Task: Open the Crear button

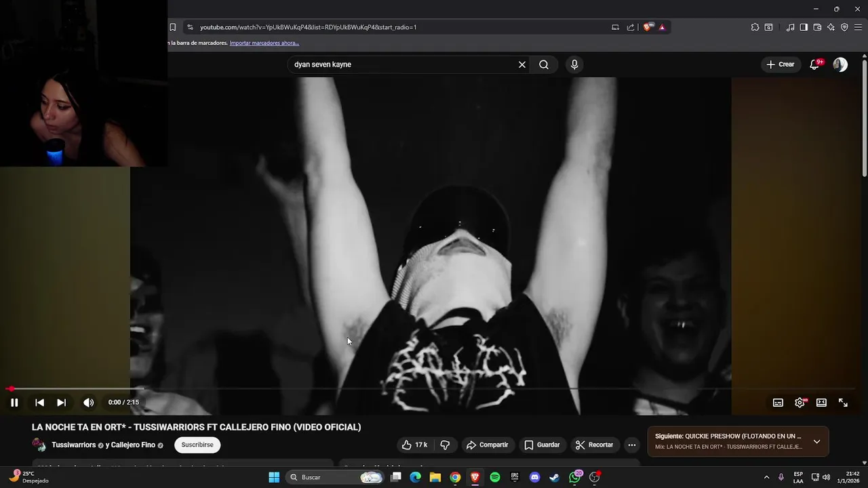Action: (780, 64)
